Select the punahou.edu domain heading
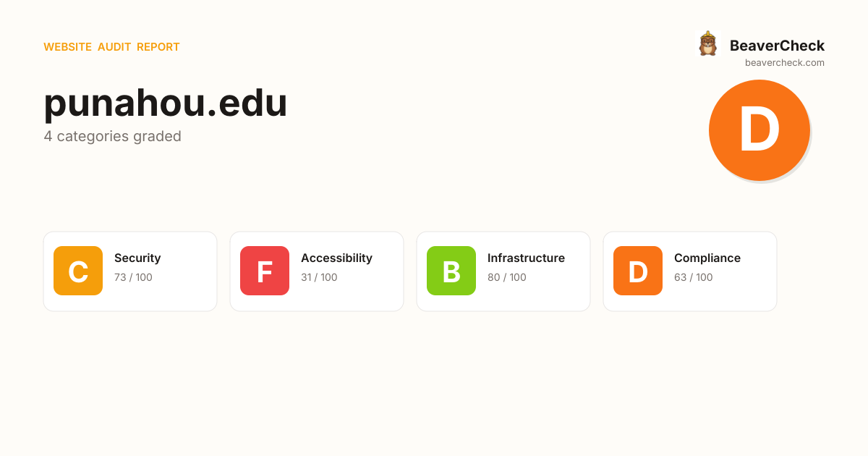Screen dimensions: 868x456 point(166,103)
